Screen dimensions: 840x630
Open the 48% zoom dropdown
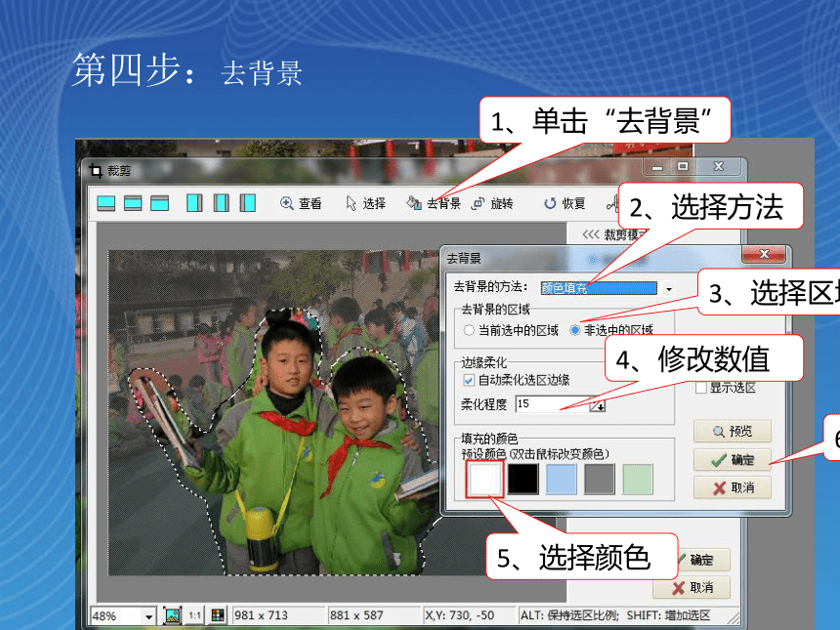(x=148, y=616)
